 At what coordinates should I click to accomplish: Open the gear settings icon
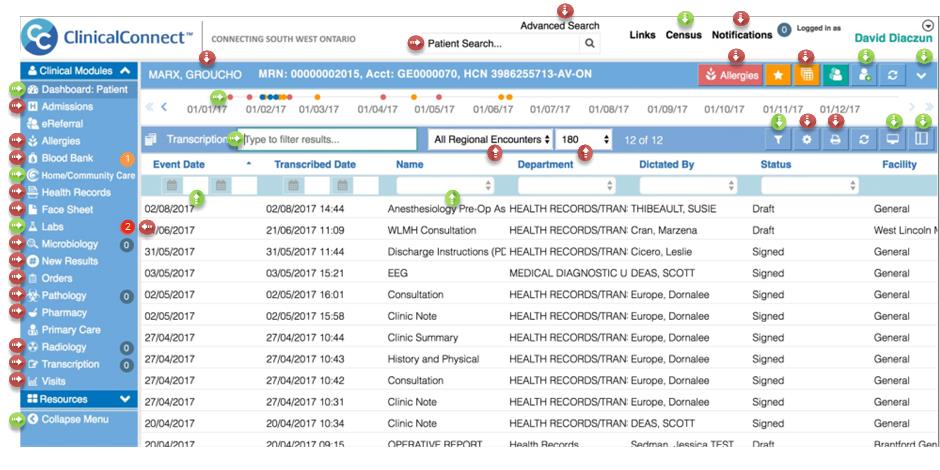tap(807, 140)
